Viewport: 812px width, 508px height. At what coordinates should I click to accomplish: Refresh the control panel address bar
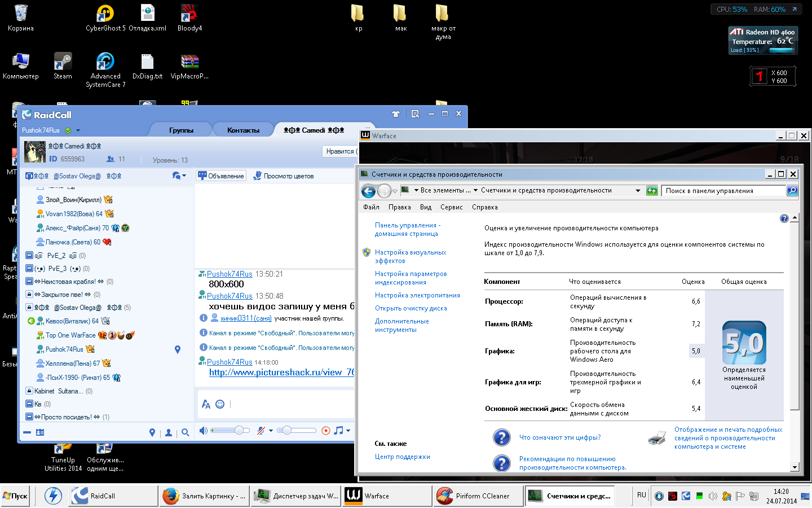coord(652,191)
